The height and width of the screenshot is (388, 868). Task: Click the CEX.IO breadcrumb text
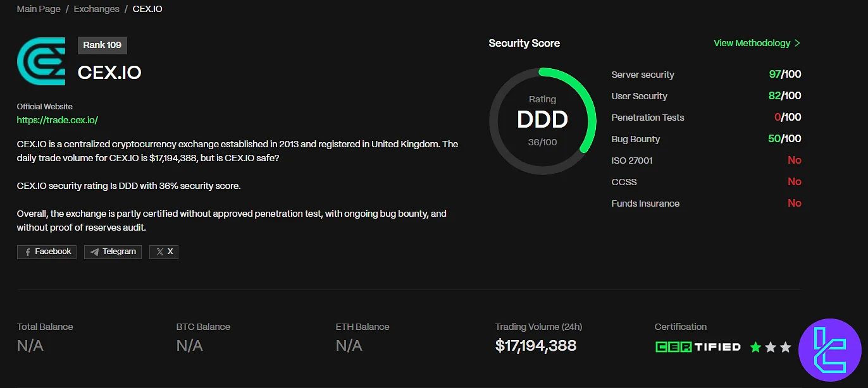click(x=147, y=9)
